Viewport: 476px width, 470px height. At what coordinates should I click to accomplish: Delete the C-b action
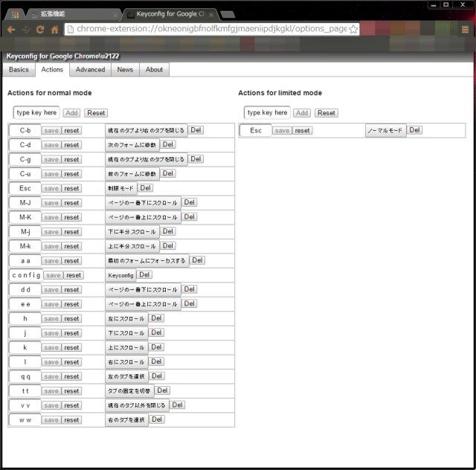(196, 130)
